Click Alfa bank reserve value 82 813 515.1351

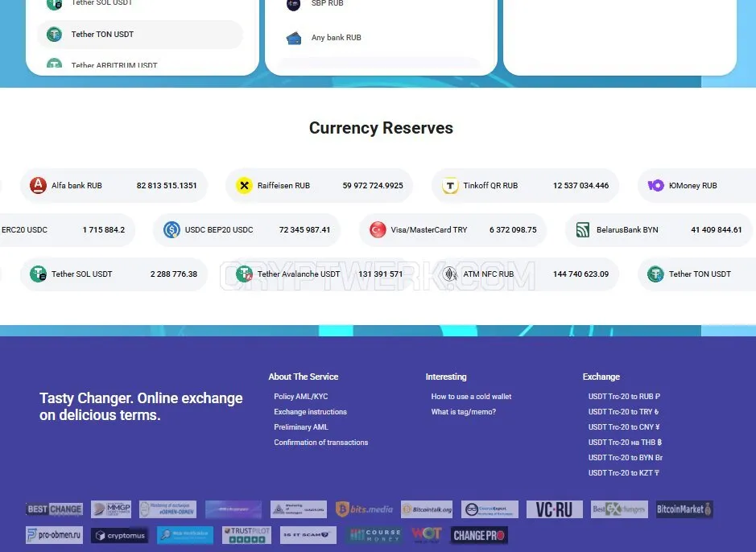pyautogui.click(x=167, y=185)
